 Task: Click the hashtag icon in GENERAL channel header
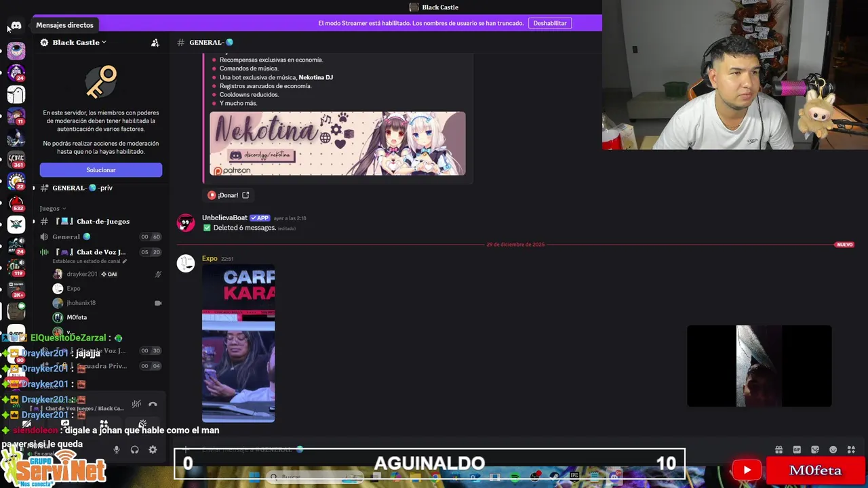tap(180, 43)
